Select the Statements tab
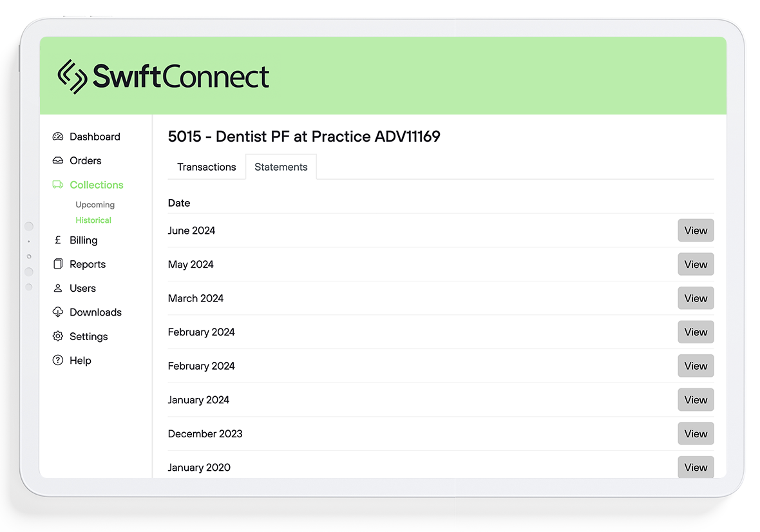This screenshot has width=760, height=532. [281, 167]
